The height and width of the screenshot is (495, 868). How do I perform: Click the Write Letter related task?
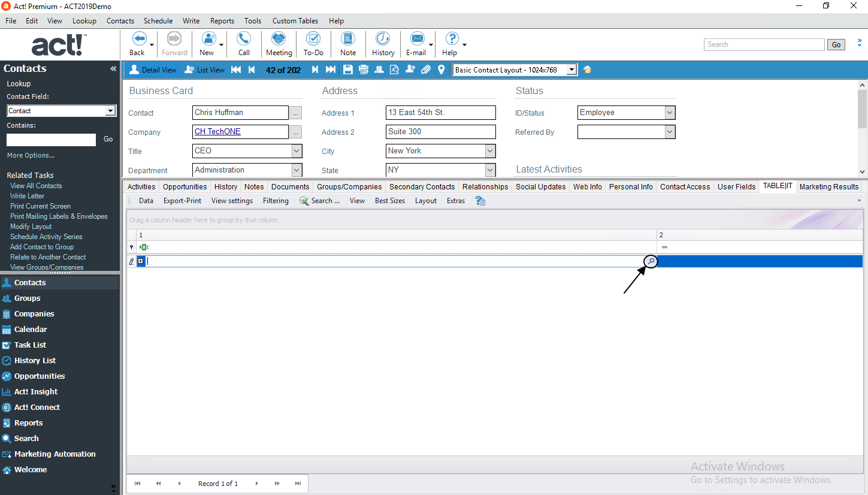pyautogui.click(x=27, y=196)
